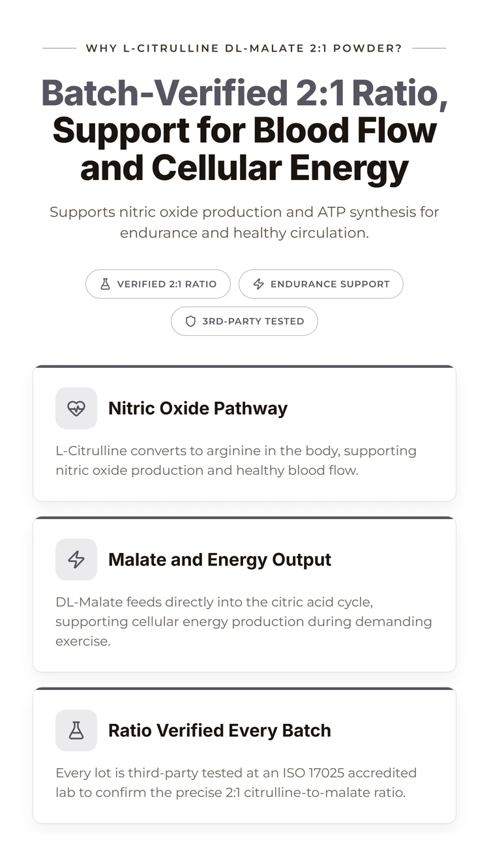
Task: Click the heart pulse icon
Action: click(76, 408)
